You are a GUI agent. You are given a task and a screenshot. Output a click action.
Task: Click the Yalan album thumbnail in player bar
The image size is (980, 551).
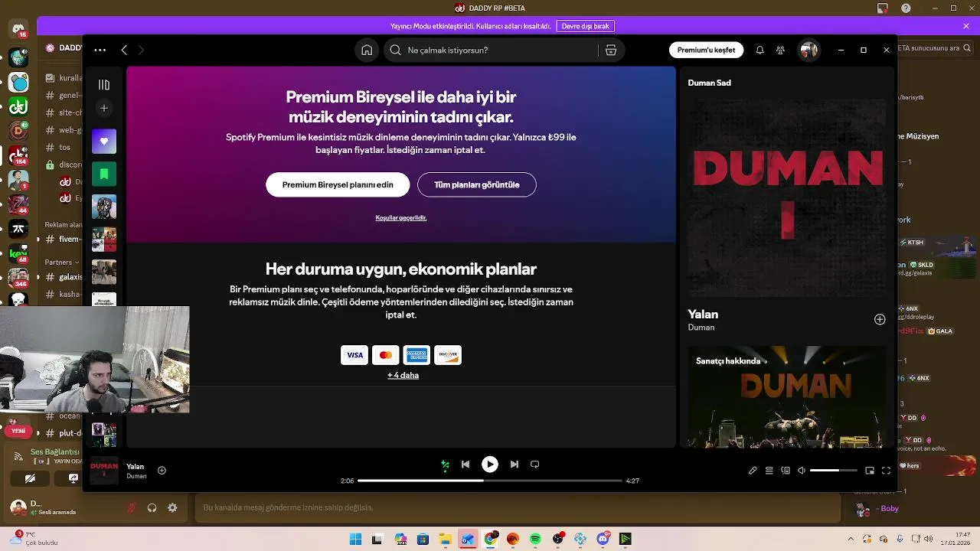(104, 471)
